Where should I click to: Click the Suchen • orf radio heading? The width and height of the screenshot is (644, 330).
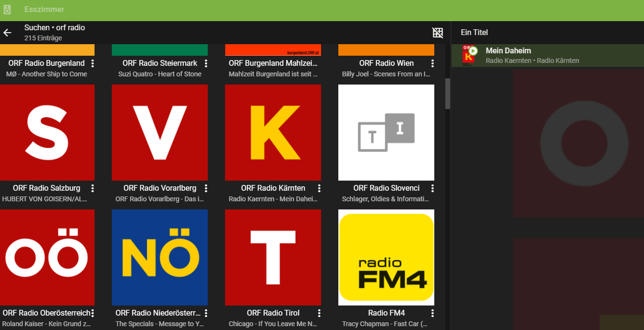coord(55,27)
